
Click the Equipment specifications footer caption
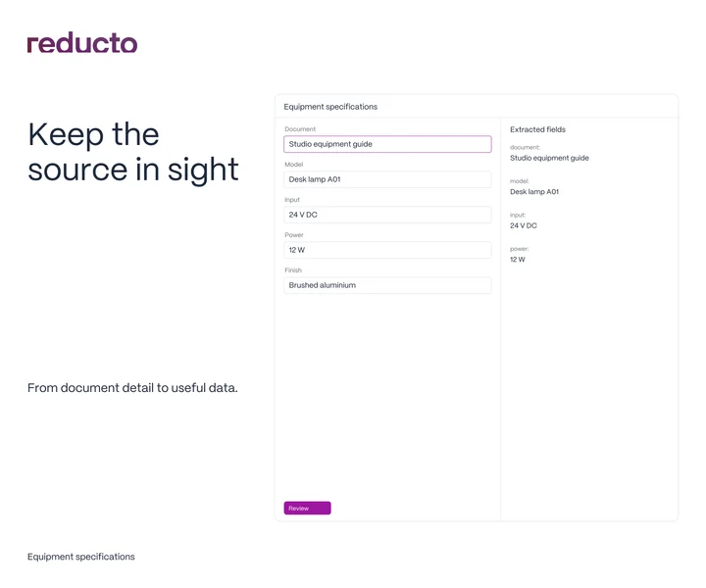[81, 557]
